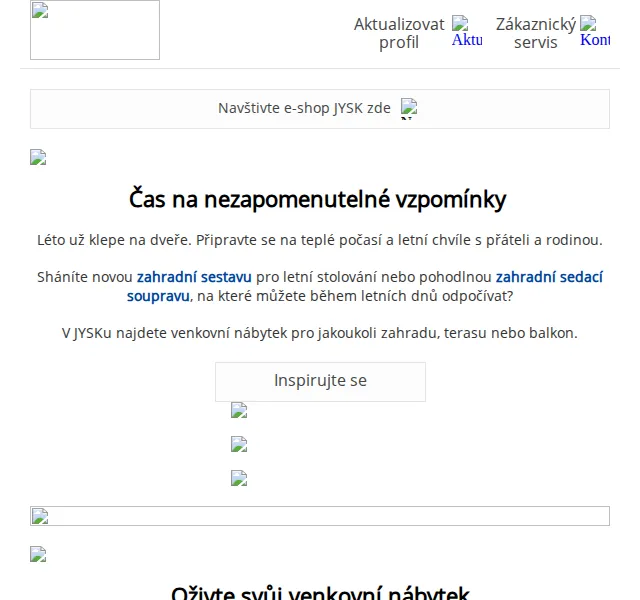Viewport: 640px width, 600px height.
Task: Click the Navštivte e-shop JYSK zde banner
Action: (320, 109)
